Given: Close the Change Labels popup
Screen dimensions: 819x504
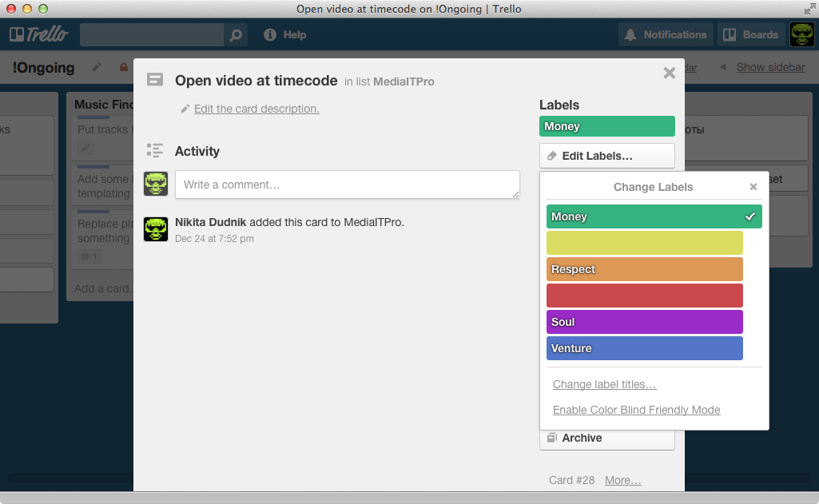Looking at the screenshot, I should click(x=753, y=187).
